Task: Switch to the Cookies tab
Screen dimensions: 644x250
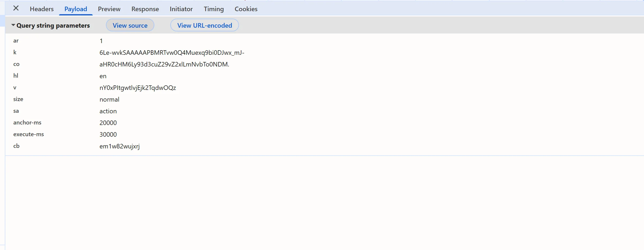Action: [x=246, y=9]
